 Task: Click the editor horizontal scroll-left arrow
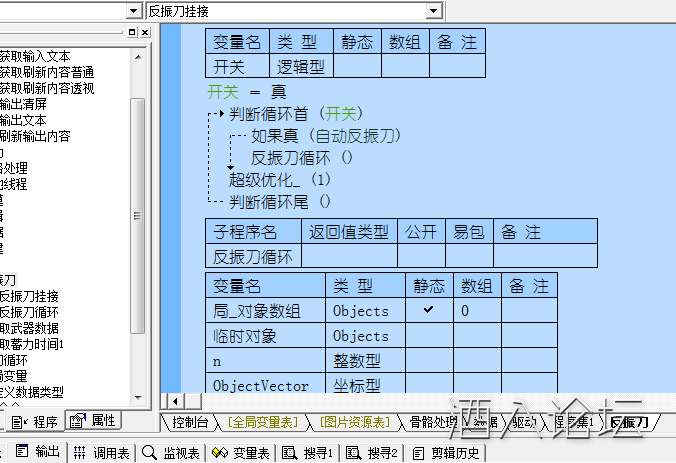[175, 402]
